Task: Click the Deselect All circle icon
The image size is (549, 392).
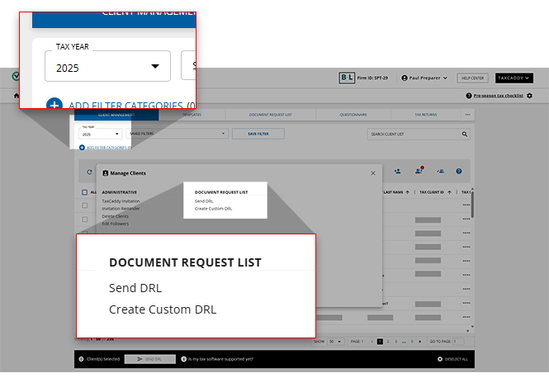Action: (x=440, y=359)
